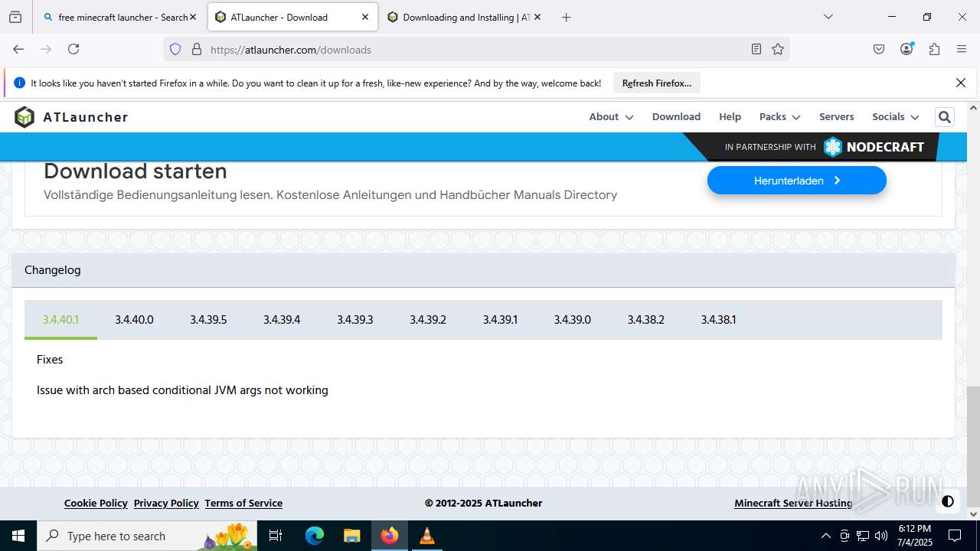Open VLC media player from taskbar
The height and width of the screenshot is (551, 980).
(x=426, y=536)
